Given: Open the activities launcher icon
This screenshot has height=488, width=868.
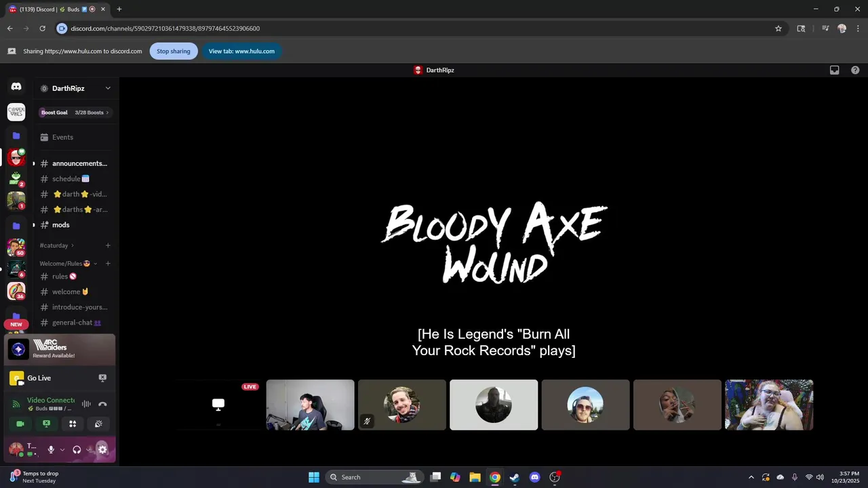Looking at the screenshot, I should [x=73, y=424].
